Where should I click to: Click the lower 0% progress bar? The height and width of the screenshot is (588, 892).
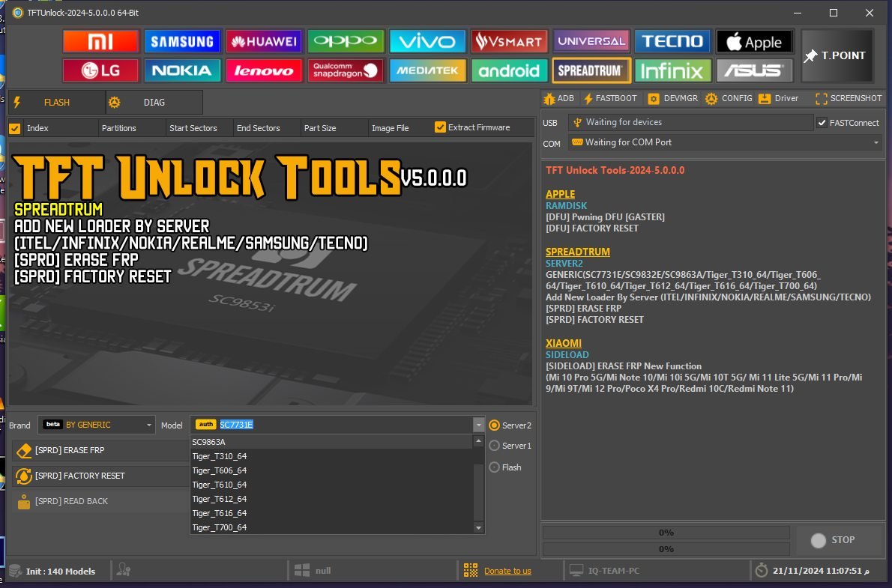[666, 549]
